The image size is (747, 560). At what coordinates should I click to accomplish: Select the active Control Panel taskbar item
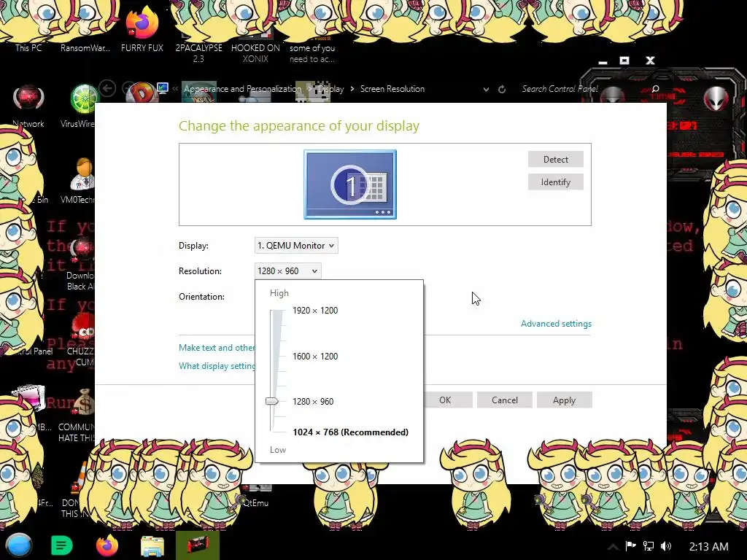tap(197, 545)
